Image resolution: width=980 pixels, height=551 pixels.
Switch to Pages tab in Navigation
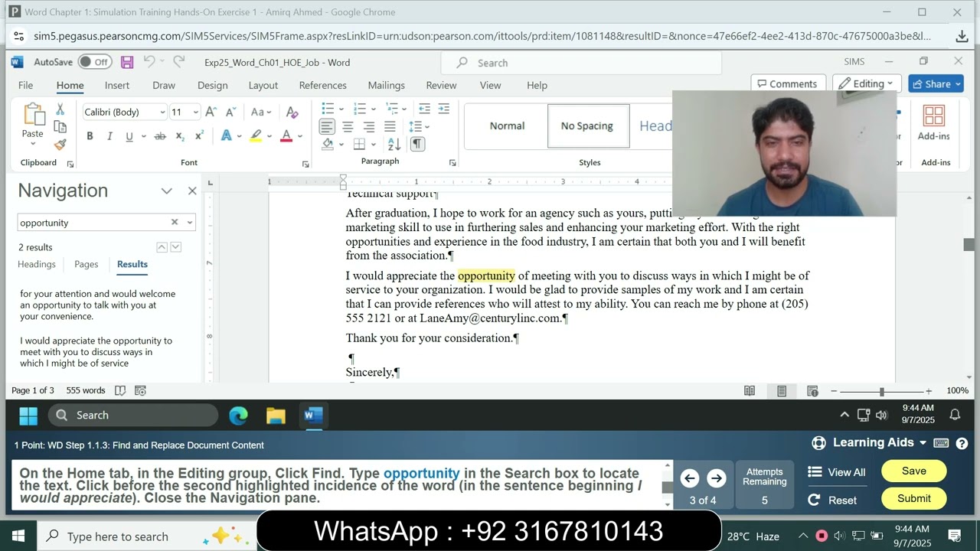[87, 264]
